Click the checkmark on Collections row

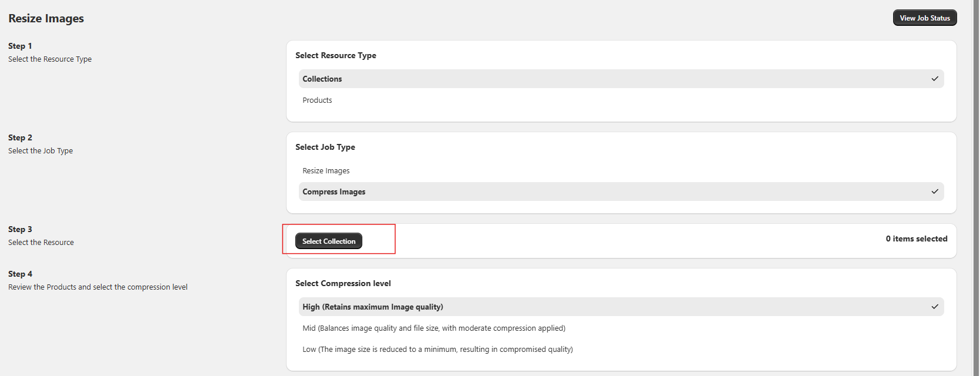[x=935, y=79]
